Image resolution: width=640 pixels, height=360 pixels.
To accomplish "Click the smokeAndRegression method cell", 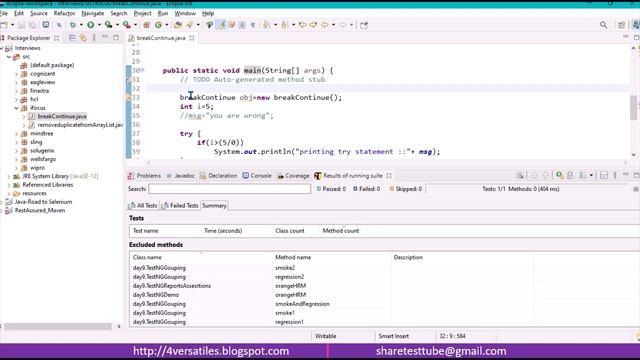I will coord(302,304).
